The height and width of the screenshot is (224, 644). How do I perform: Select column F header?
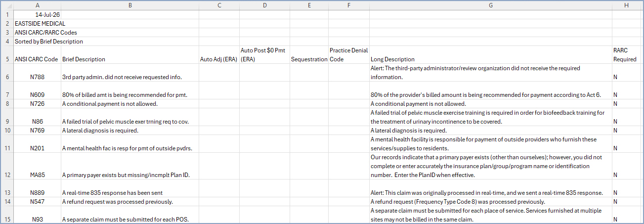coord(349,5)
